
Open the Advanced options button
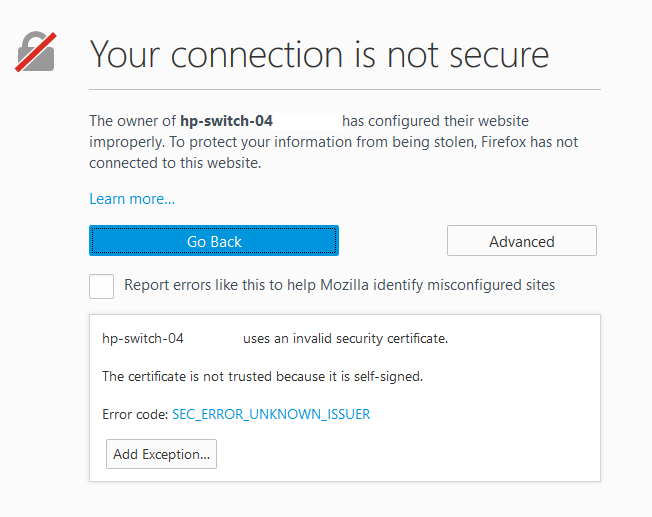pyautogui.click(x=521, y=241)
